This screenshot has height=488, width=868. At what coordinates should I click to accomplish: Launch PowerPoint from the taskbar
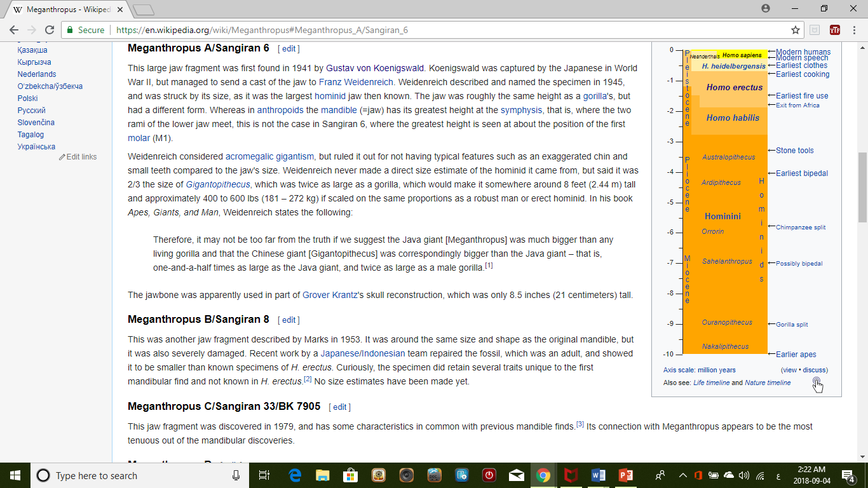click(625, 475)
